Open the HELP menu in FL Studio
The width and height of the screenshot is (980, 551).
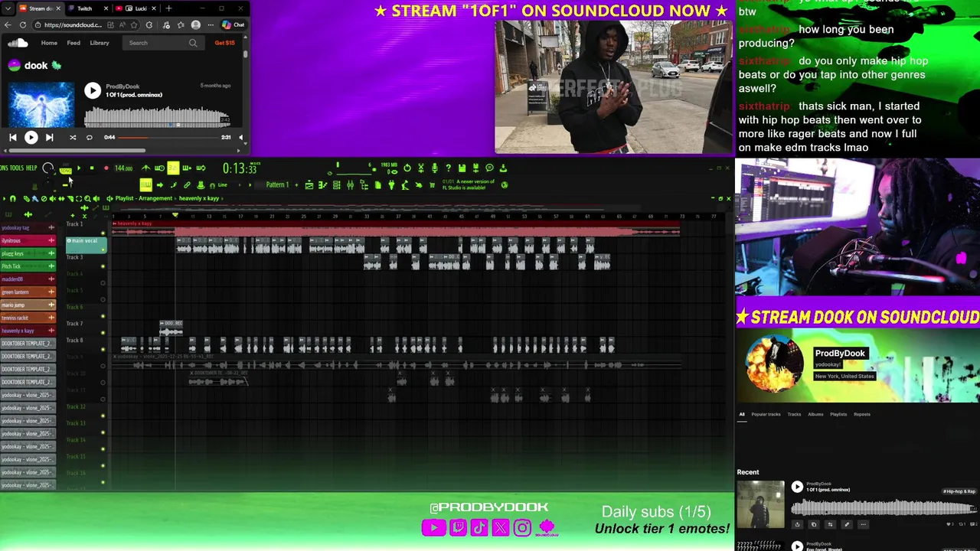pos(31,168)
